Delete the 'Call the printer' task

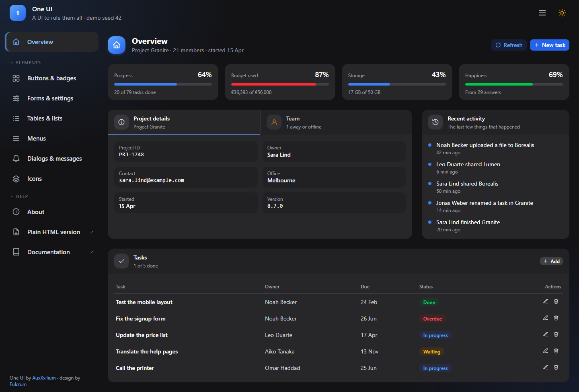556,367
